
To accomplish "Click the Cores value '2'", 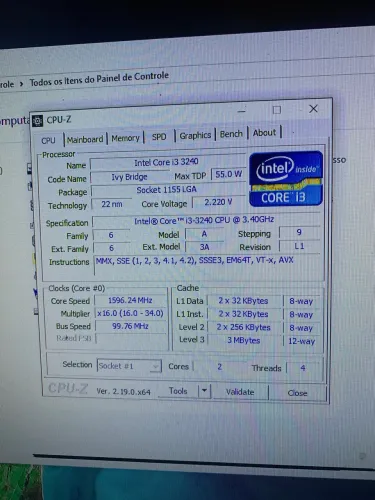I will click(219, 367).
